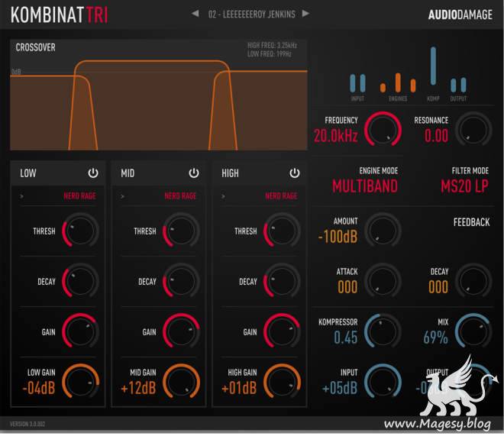Click the filter RESONANCE knob
The image size is (504, 436).
tap(473, 130)
